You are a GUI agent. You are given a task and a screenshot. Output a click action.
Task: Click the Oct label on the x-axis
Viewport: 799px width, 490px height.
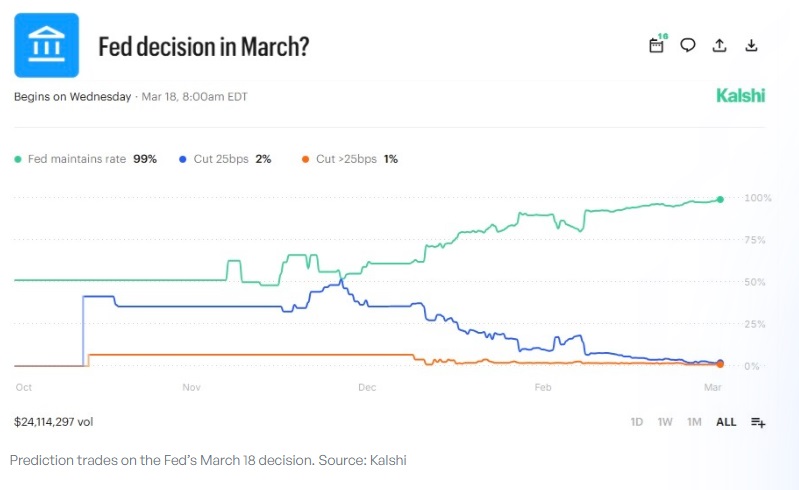pos(24,386)
